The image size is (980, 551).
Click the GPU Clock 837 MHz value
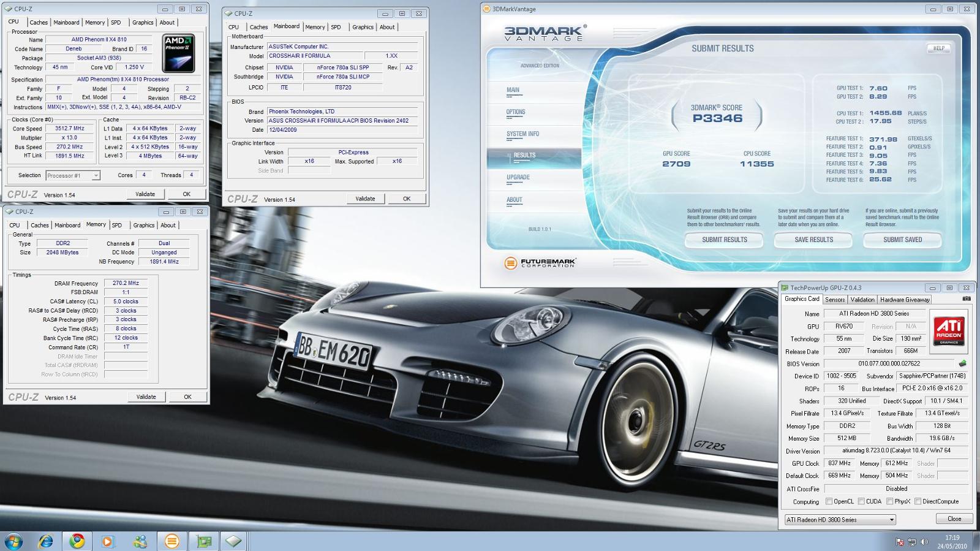pos(839,463)
